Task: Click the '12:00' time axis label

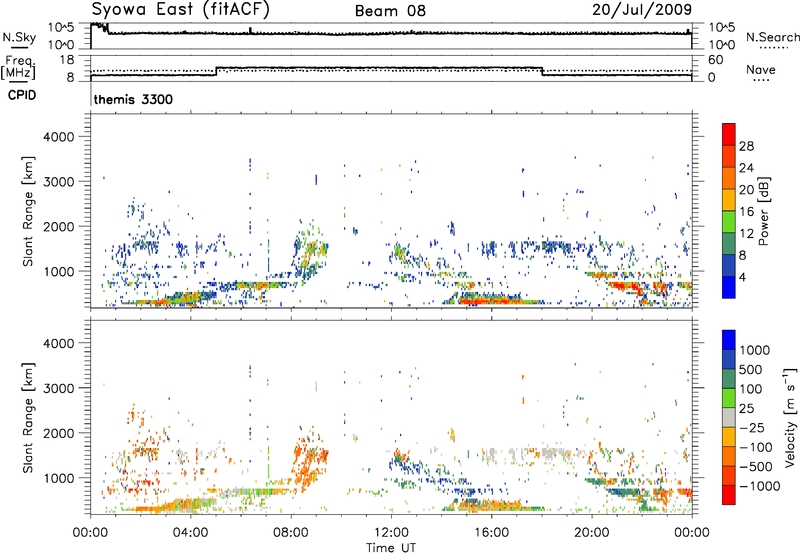Action: click(x=391, y=533)
